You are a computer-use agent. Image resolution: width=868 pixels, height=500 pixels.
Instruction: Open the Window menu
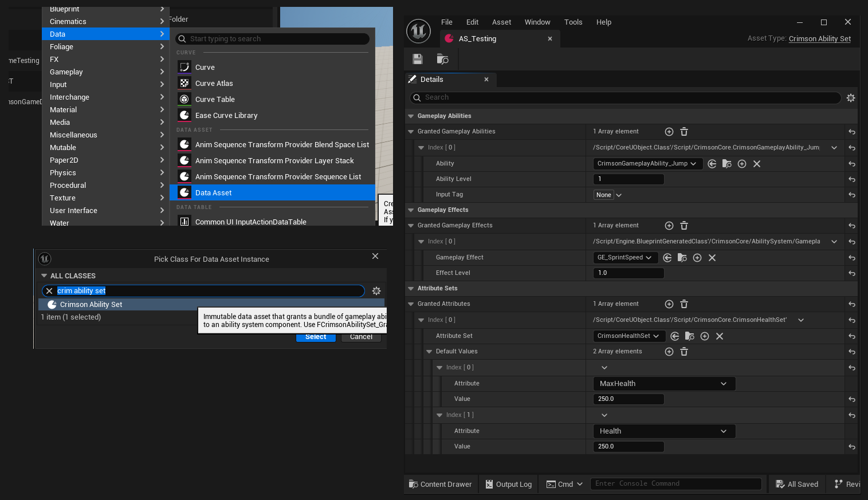pyautogui.click(x=537, y=22)
